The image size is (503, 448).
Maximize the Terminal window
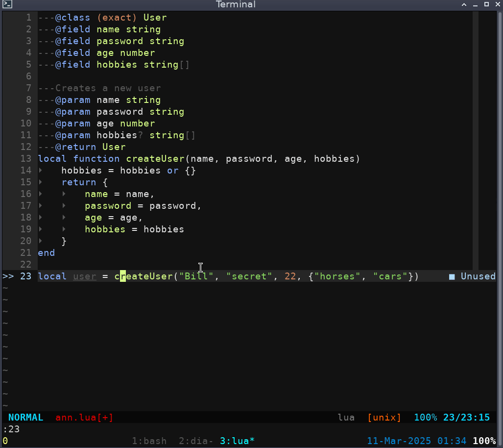pos(486,4)
